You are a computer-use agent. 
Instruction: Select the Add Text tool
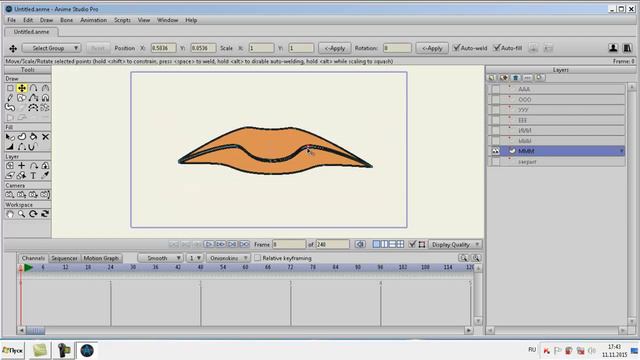click(33, 176)
